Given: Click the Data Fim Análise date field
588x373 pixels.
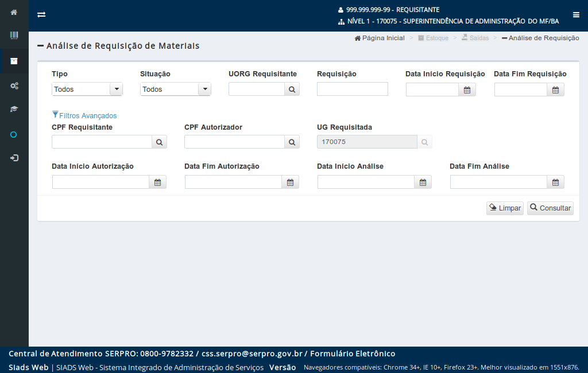Looking at the screenshot, I should 499,182.
